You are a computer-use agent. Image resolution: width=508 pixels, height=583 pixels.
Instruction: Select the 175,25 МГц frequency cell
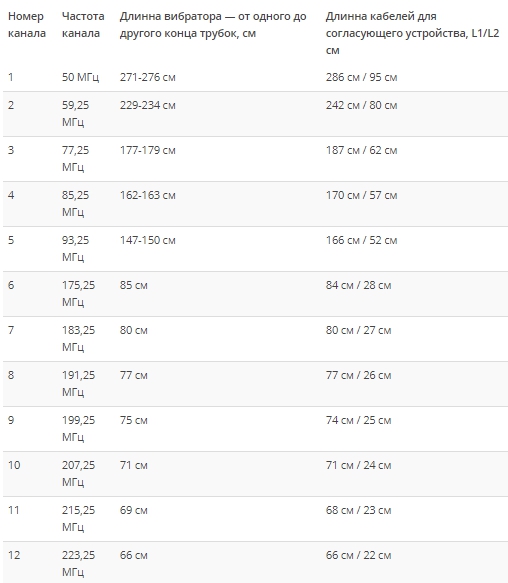pos(78,293)
